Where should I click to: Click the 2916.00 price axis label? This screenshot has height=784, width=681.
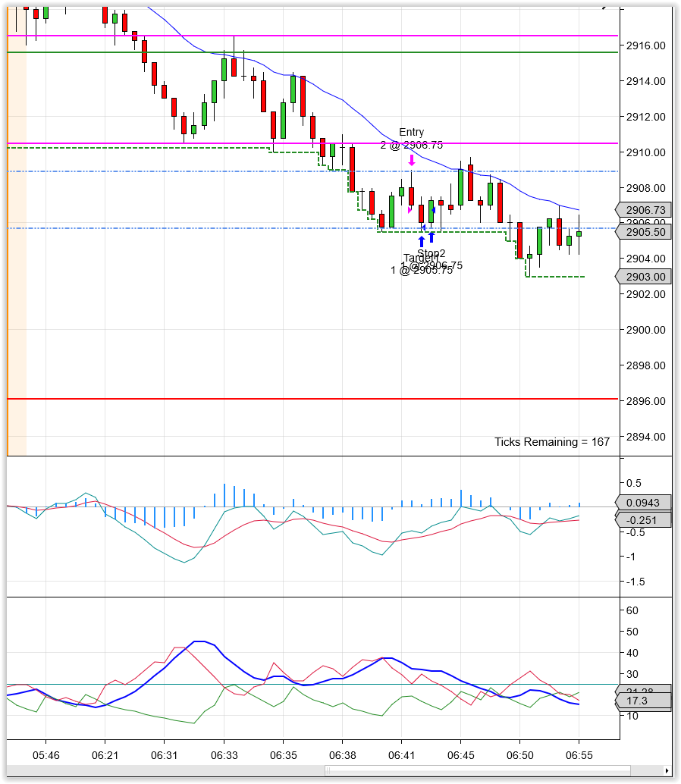coord(646,45)
